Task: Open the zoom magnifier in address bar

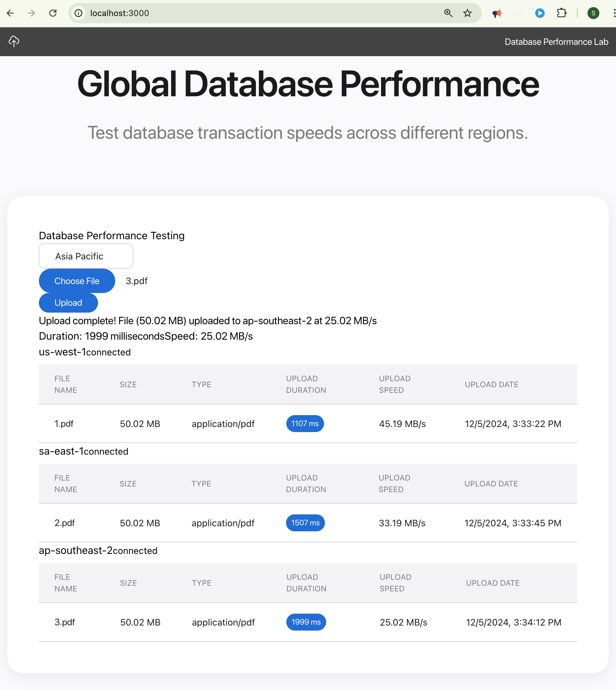Action: (448, 13)
